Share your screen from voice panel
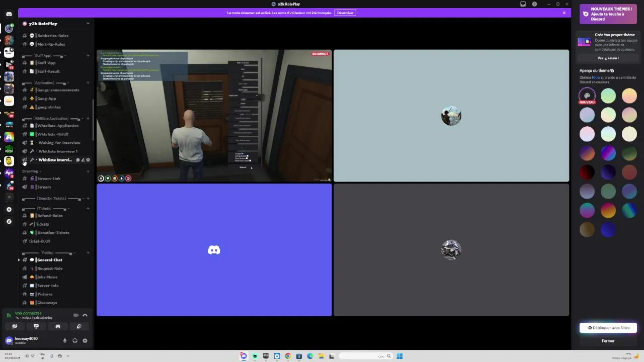The image size is (644, 362). pyautogui.click(x=36, y=326)
